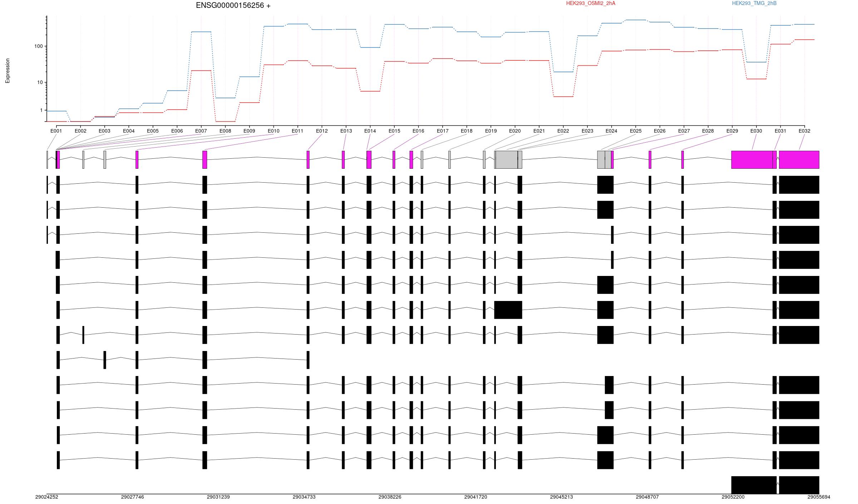Click exon label E009
The image size is (858, 504).
tap(249, 131)
